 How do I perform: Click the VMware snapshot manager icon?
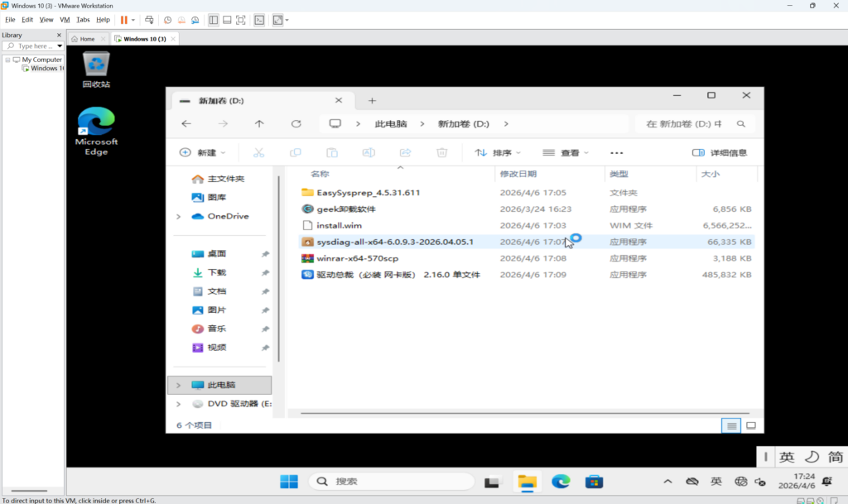(x=195, y=19)
